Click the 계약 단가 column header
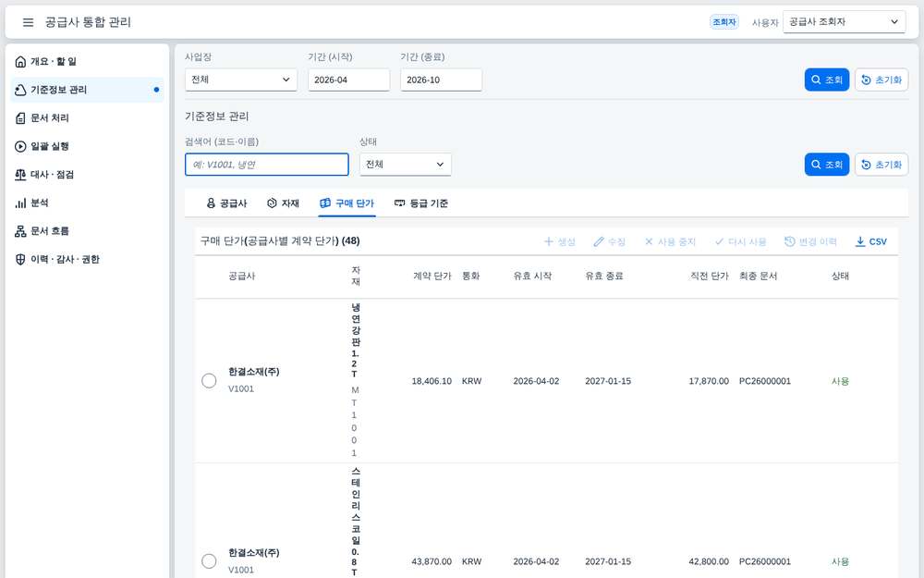This screenshot has height=578, width=924. [x=432, y=276]
